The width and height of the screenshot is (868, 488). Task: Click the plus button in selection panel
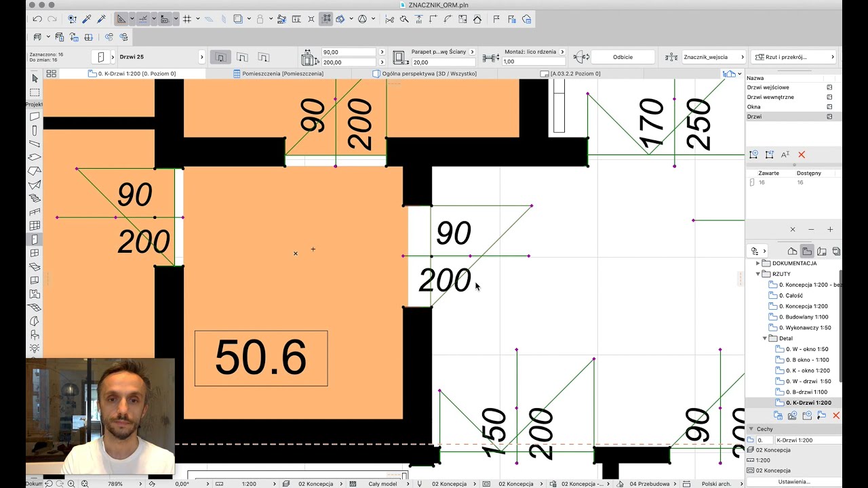[x=830, y=230]
